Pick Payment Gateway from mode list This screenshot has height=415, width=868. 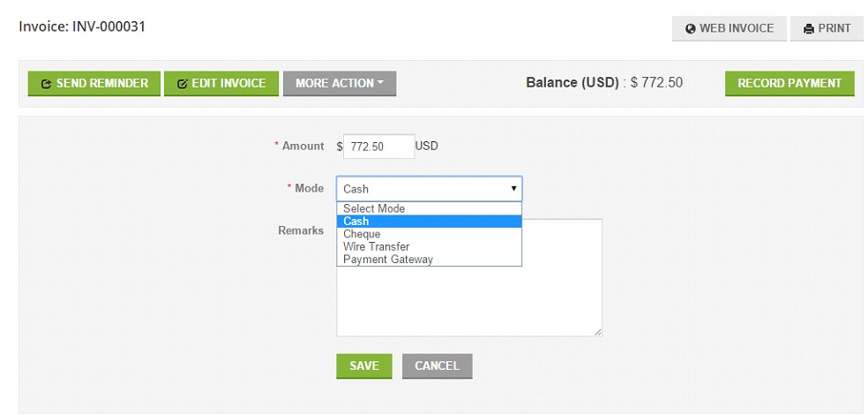(x=429, y=260)
